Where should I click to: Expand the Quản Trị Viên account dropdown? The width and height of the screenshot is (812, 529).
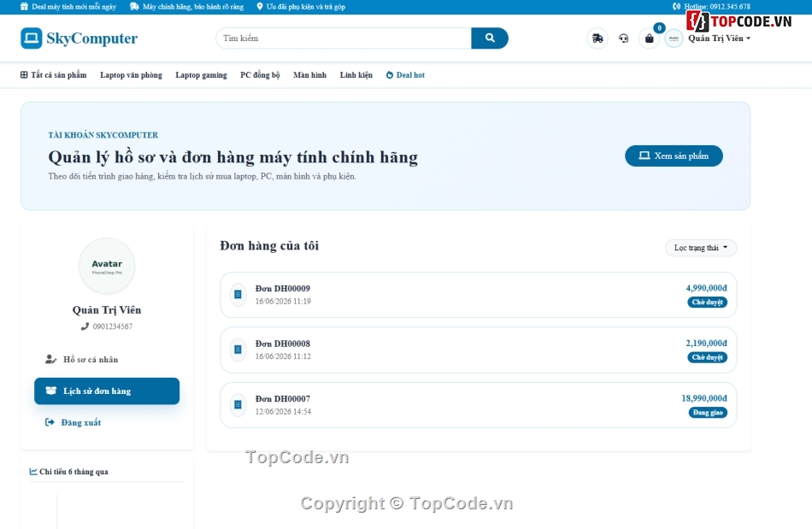[x=720, y=38]
